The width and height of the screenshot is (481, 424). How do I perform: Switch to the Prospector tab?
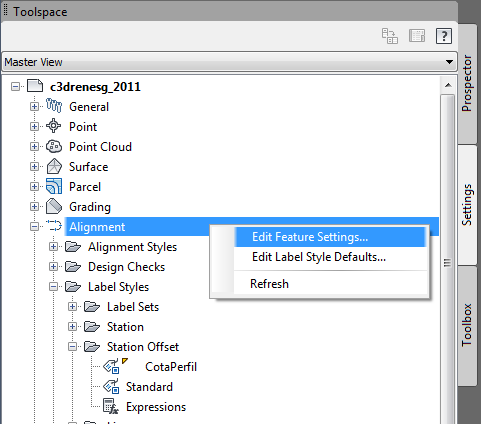pyautogui.click(x=467, y=83)
